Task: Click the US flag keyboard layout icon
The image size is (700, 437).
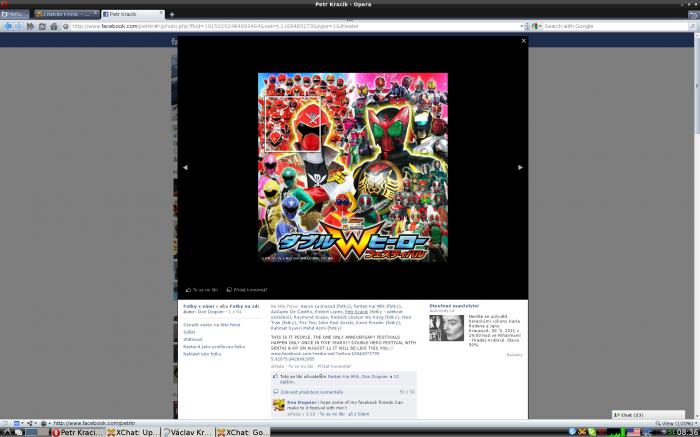Action: pos(633,432)
